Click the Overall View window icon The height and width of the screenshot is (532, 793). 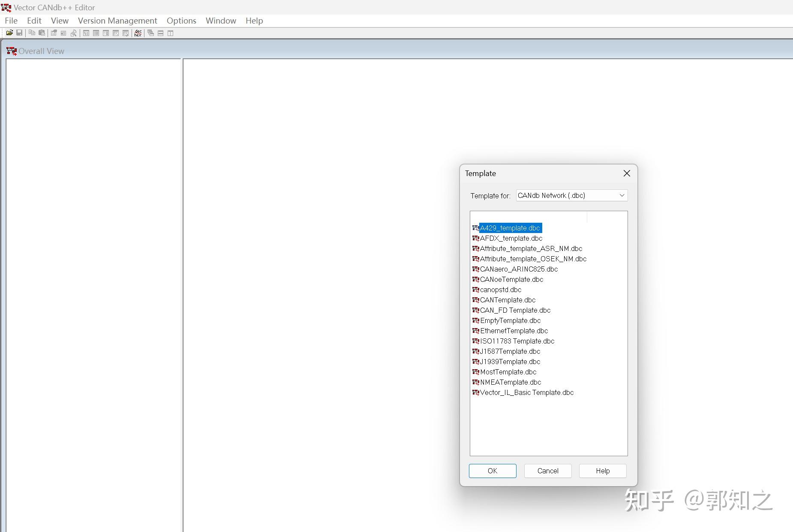(12, 51)
